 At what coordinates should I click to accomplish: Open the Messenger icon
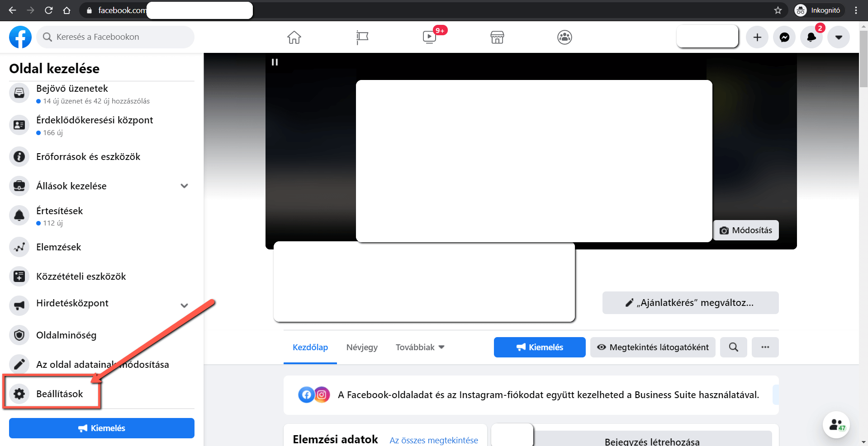[784, 37]
